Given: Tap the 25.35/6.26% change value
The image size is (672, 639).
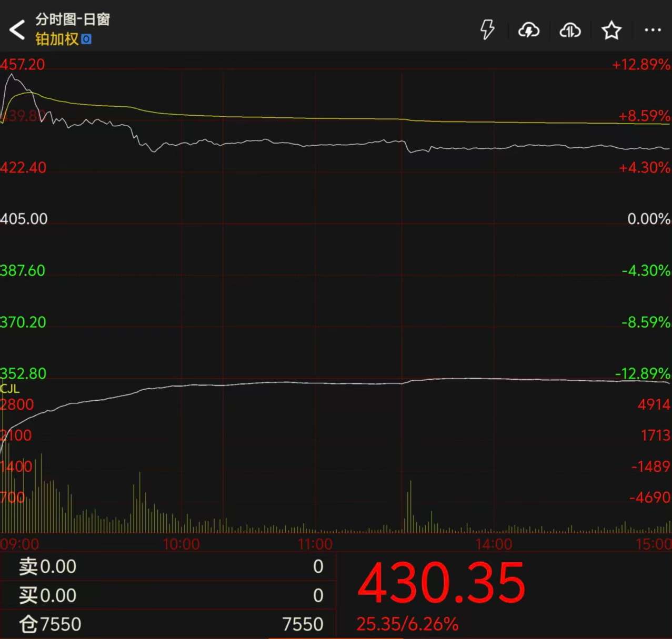Looking at the screenshot, I should click(x=407, y=624).
